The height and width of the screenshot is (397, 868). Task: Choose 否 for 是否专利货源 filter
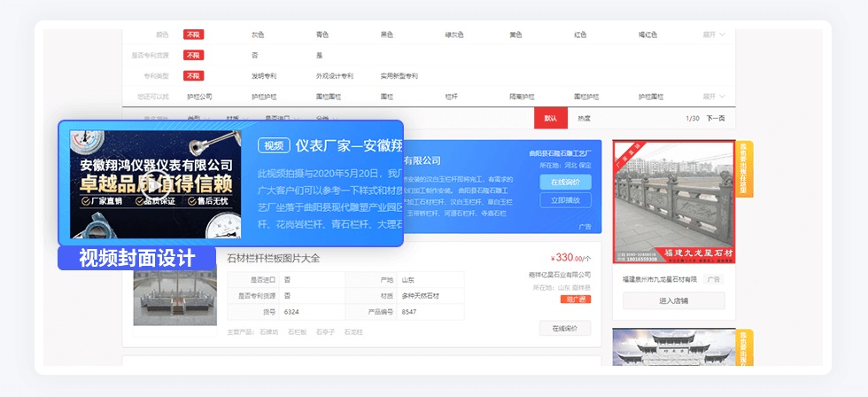(255, 55)
